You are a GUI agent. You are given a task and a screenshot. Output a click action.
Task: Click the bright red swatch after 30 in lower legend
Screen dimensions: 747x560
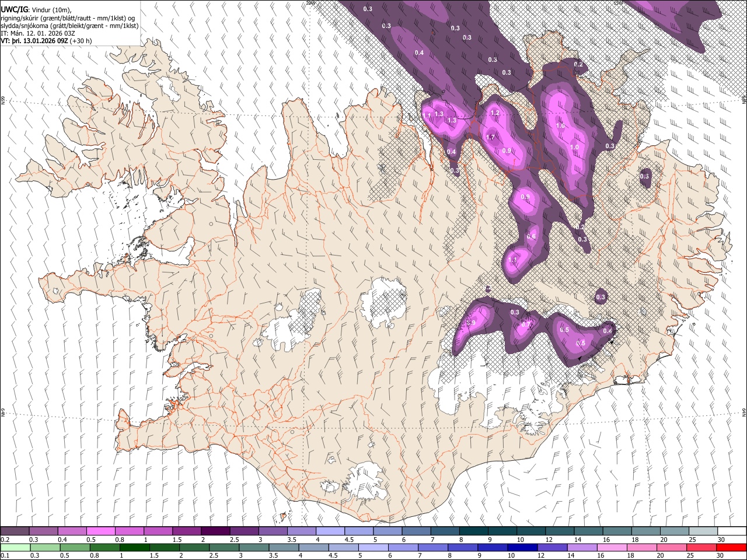[x=731, y=547]
